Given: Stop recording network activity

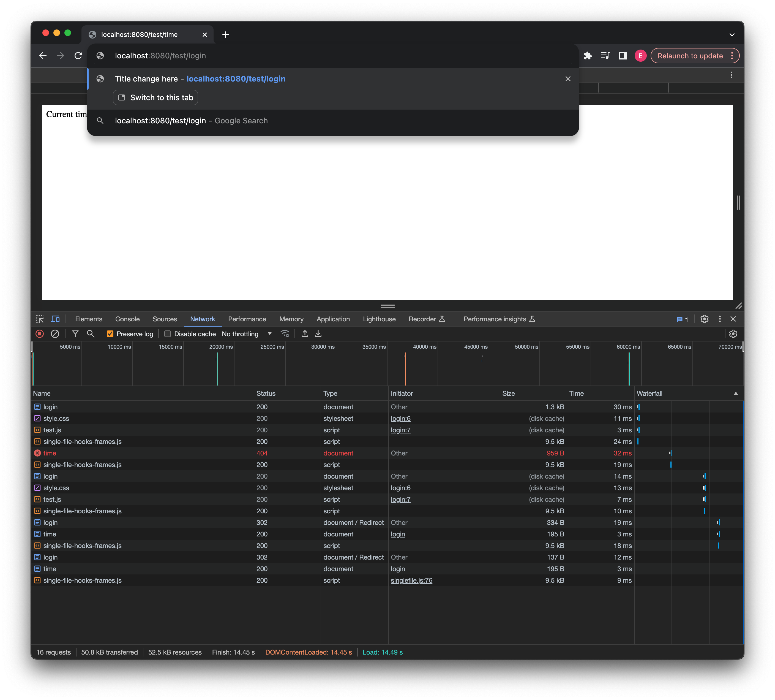Looking at the screenshot, I should [40, 334].
